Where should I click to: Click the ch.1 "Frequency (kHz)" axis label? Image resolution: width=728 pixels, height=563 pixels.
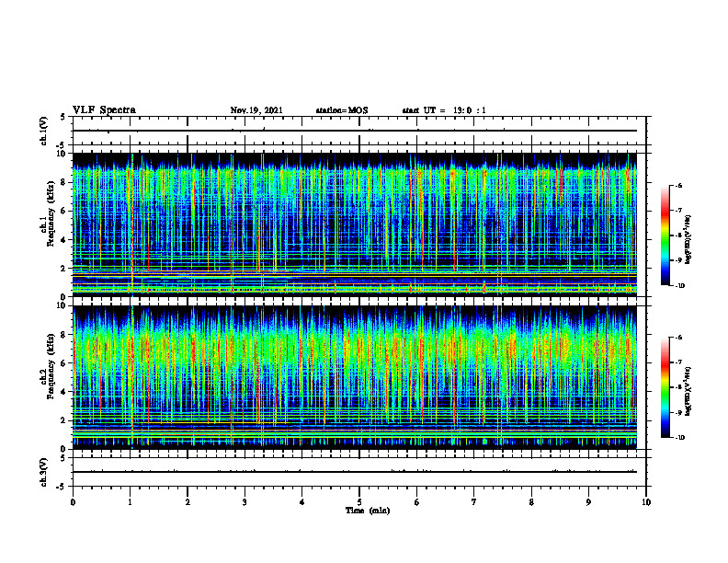pyautogui.click(x=51, y=214)
